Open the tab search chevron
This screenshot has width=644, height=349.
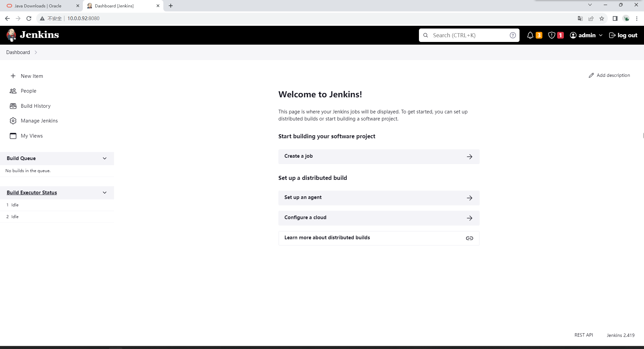click(590, 5)
